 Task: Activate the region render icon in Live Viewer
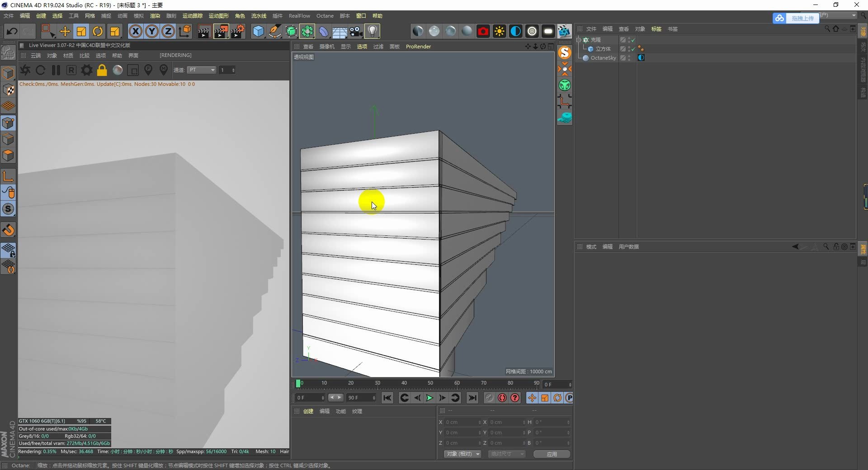click(x=133, y=70)
